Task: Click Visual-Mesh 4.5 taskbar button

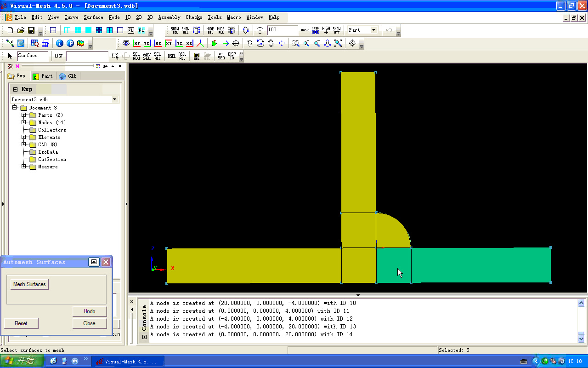Action: click(127, 362)
